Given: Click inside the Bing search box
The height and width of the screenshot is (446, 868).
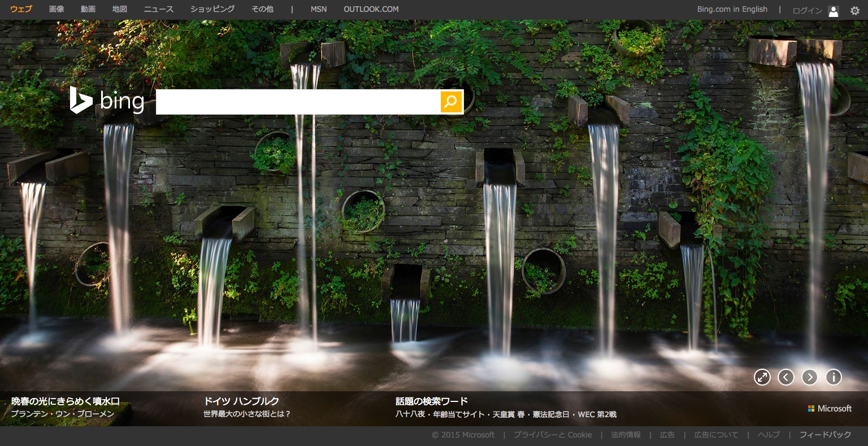Looking at the screenshot, I should click(298, 102).
